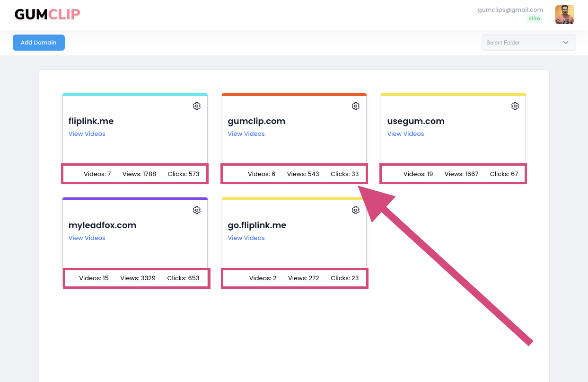Image resolution: width=588 pixels, height=382 pixels.
Task: Open the Select Folder dropdown
Action: click(x=528, y=43)
